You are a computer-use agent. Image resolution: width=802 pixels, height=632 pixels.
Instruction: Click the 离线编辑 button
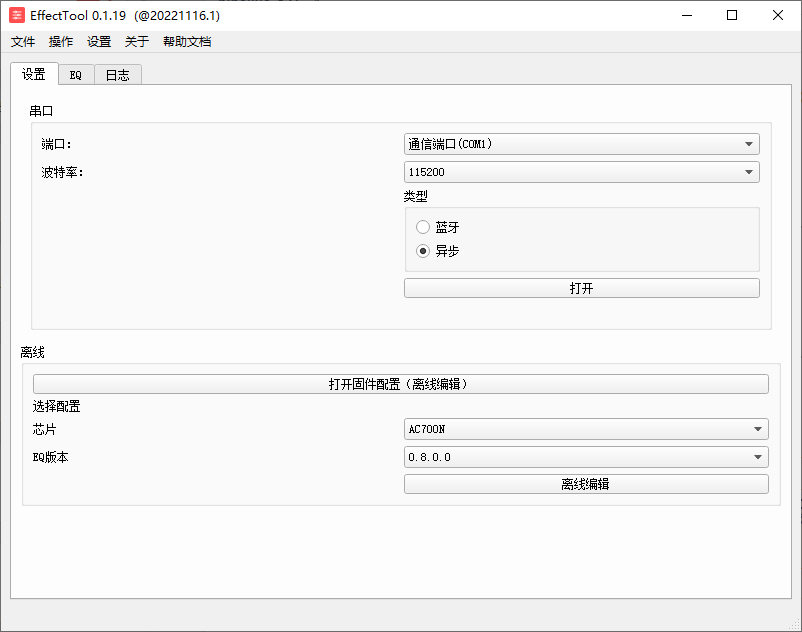coord(586,484)
